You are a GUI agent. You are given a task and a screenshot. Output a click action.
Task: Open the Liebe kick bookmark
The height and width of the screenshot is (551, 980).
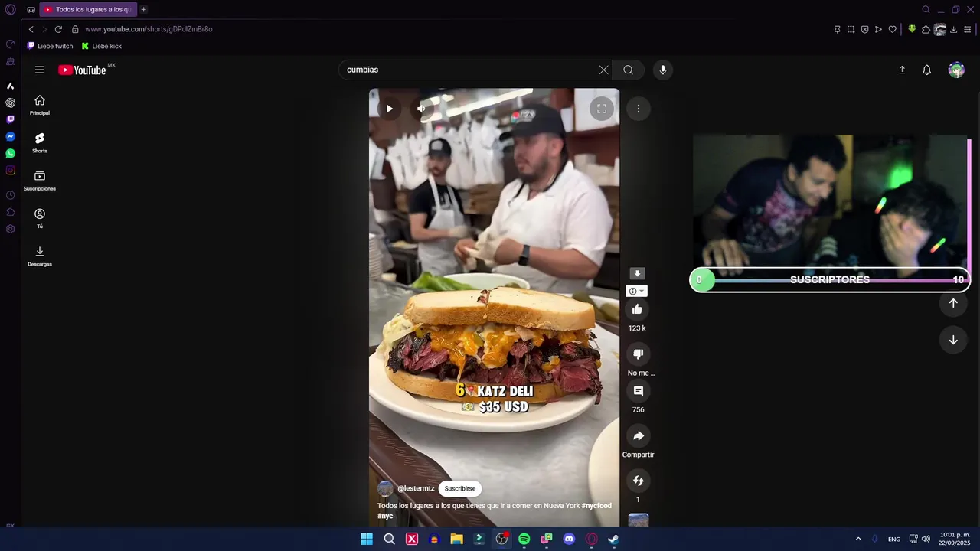click(x=102, y=46)
